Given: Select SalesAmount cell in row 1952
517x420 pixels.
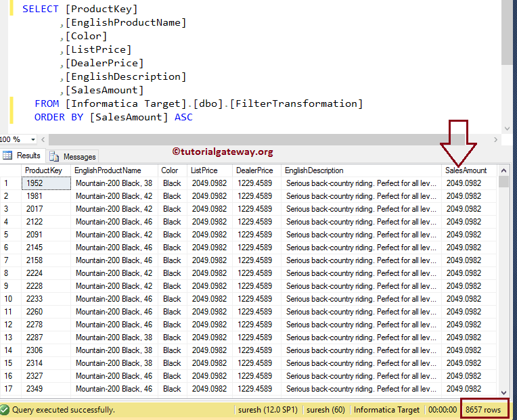Looking at the screenshot, I should [x=469, y=183].
